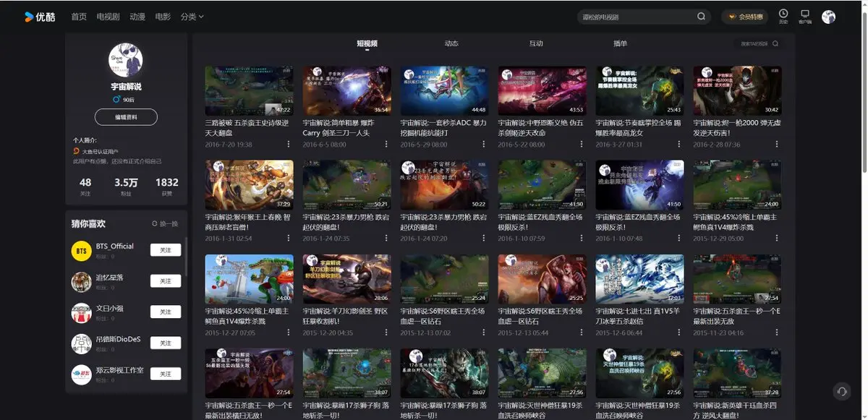Open more options for video dated 2015-11-23 04:16
This screenshot has height=420, width=868.
tap(776, 333)
